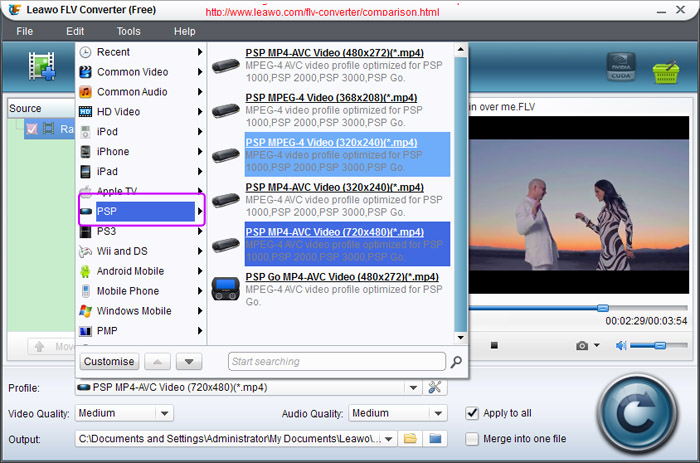Click the Start searching input field

337,362
